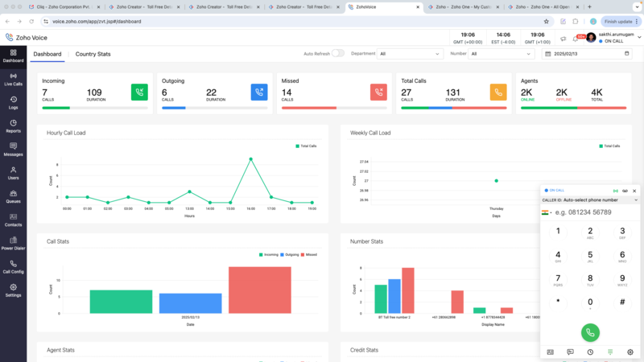Switch to the Country Stats tab
The height and width of the screenshot is (362, 644).
(93, 54)
